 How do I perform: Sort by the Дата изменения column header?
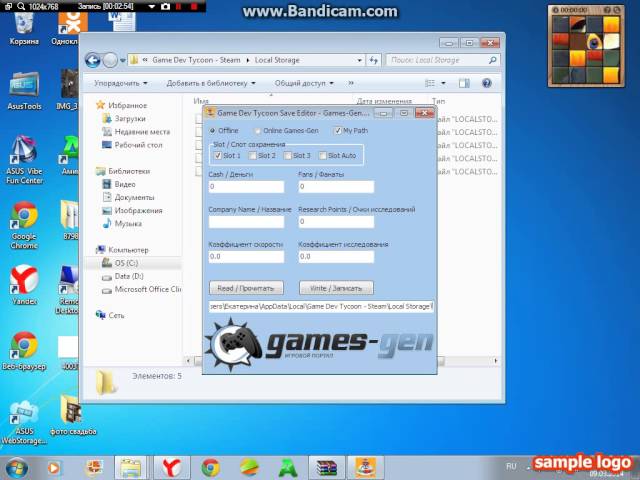[384, 101]
